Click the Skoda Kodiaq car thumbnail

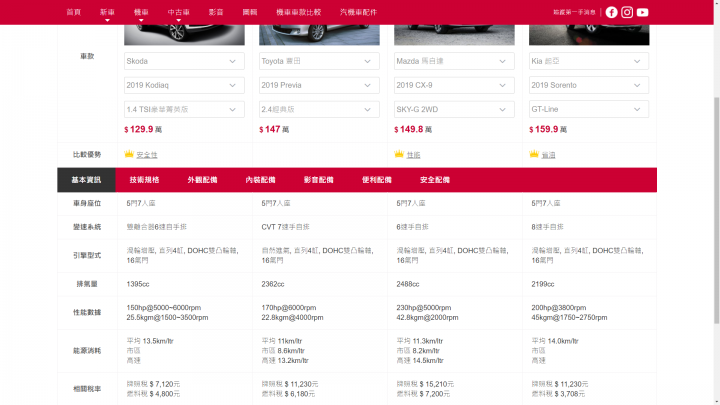[184, 35]
